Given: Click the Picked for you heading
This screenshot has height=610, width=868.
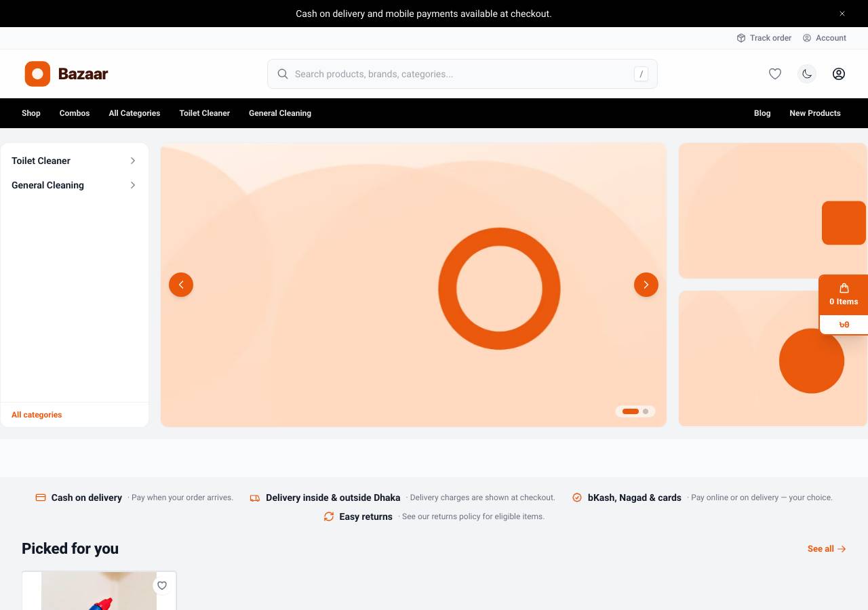Looking at the screenshot, I should point(70,548).
